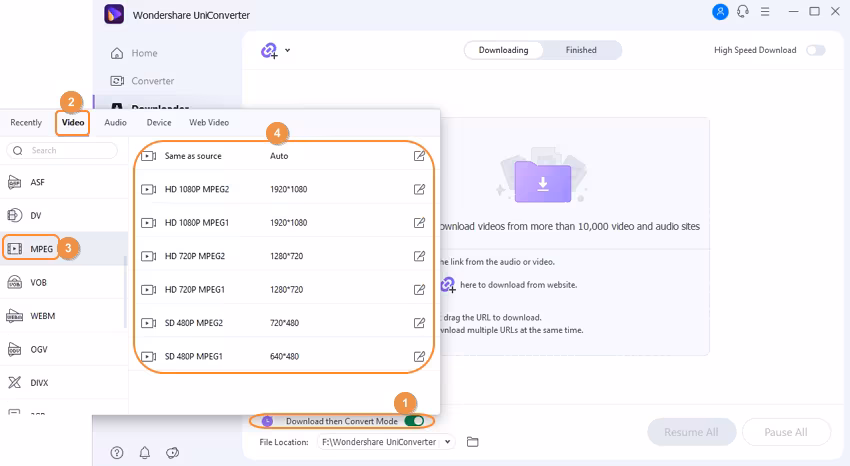Switch to the Finished tab

click(581, 50)
